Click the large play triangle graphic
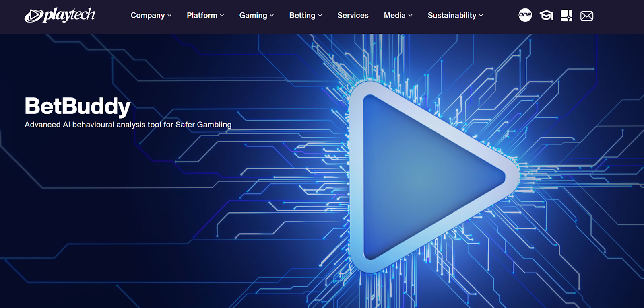Viewport: 644px width, 308px height. tap(433, 177)
